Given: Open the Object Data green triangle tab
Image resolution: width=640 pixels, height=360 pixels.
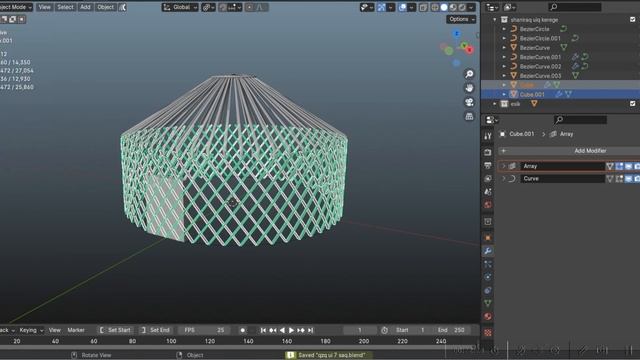Looking at the screenshot, I should click(488, 303).
